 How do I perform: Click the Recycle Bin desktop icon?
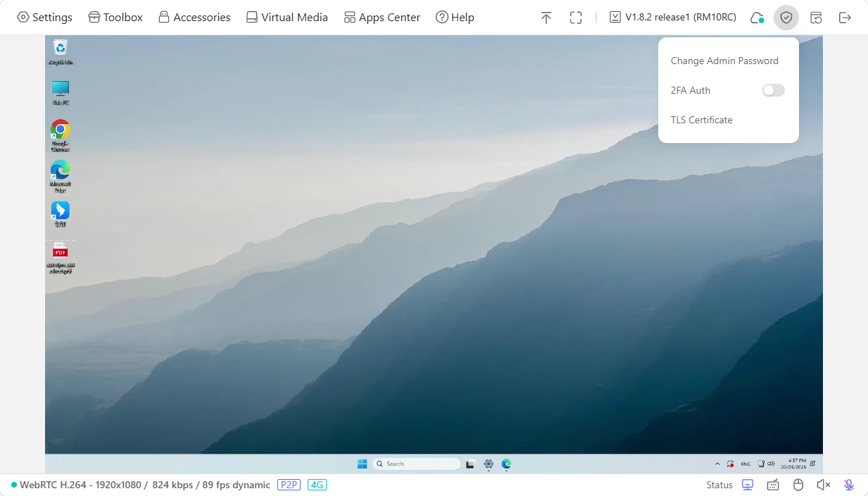pos(61,51)
